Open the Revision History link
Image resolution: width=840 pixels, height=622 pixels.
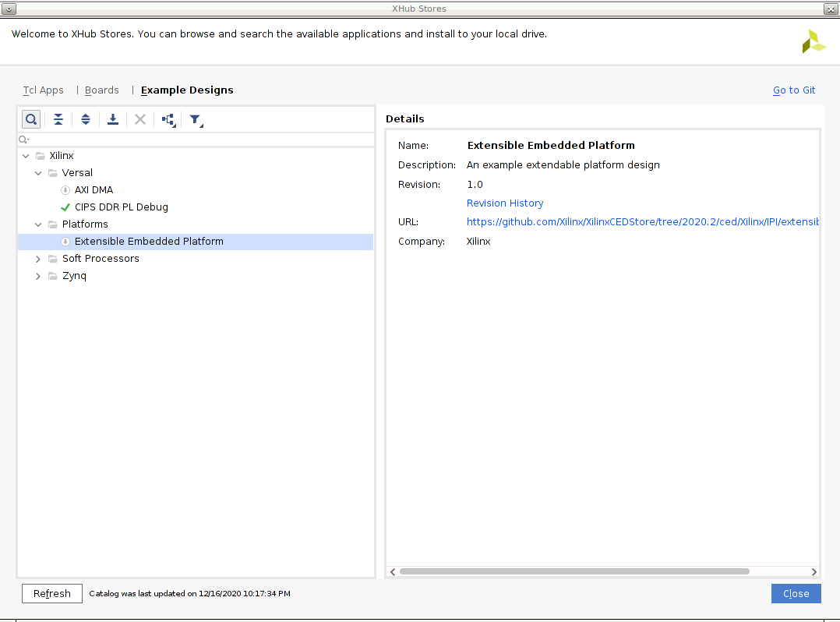[x=505, y=203]
